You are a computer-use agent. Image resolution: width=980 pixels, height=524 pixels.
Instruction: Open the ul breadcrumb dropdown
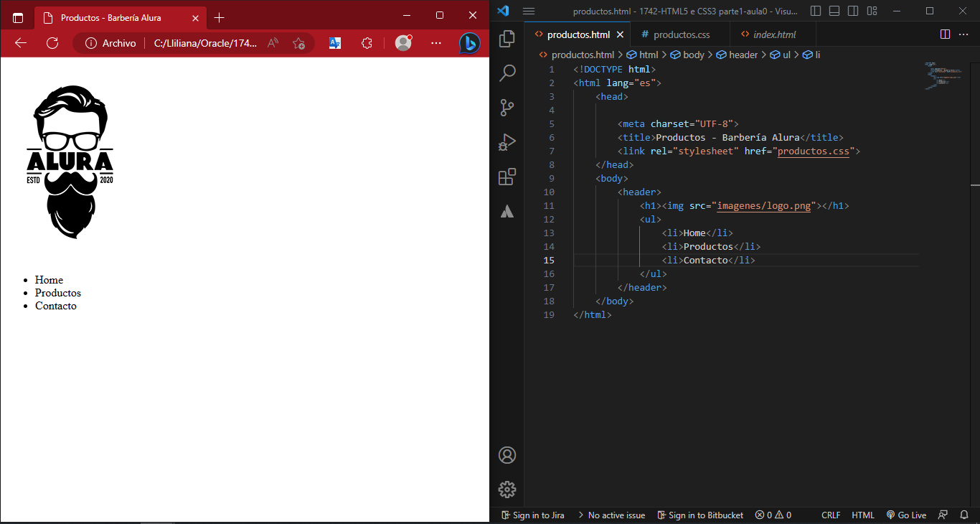tap(780, 55)
